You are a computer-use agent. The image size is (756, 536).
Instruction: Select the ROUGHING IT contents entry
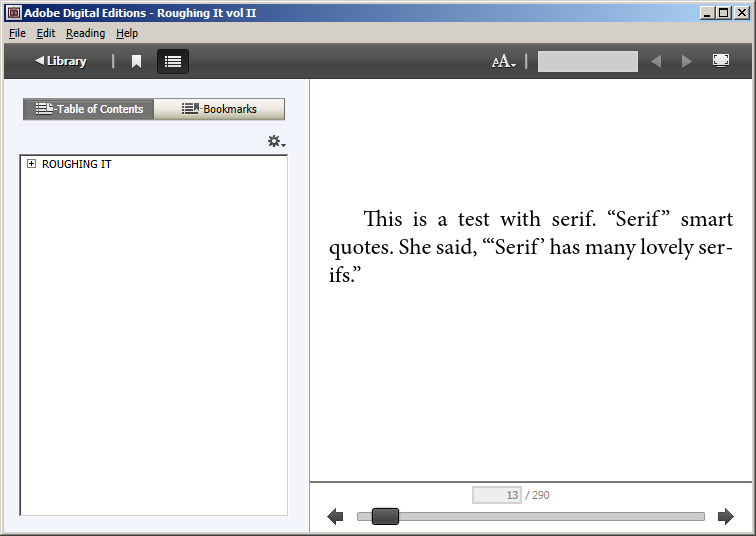(x=77, y=164)
